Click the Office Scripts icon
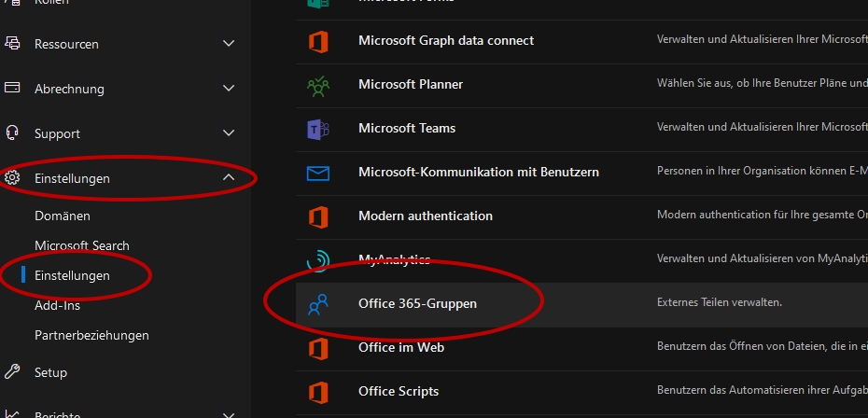This screenshot has width=868, height=418. (318, 393)
